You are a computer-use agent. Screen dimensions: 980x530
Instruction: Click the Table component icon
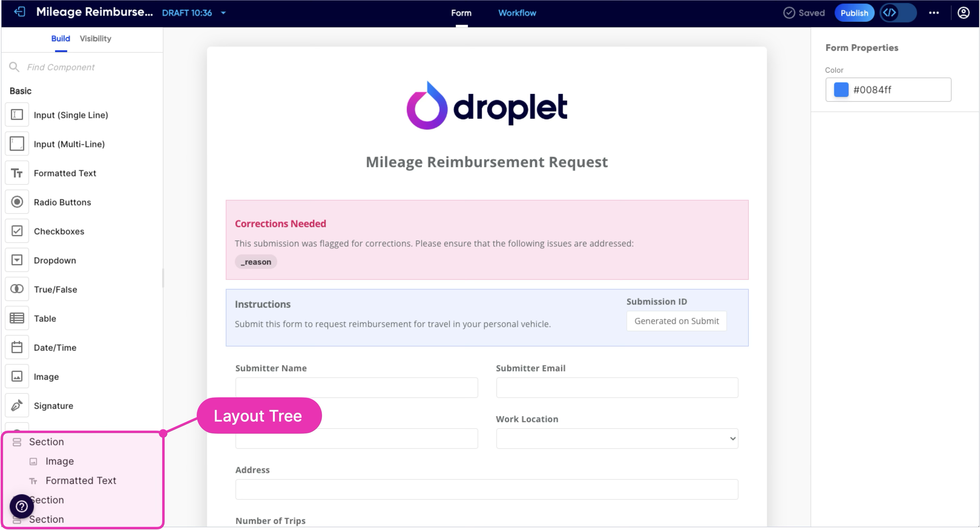point(17,318)
